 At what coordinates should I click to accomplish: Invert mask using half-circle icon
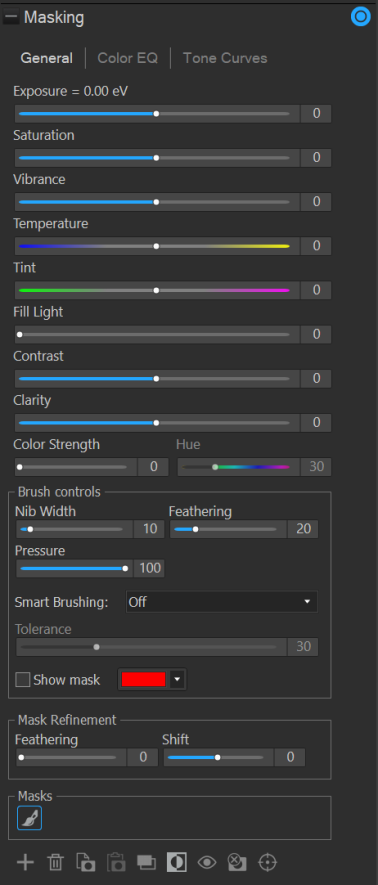(177, 862)
